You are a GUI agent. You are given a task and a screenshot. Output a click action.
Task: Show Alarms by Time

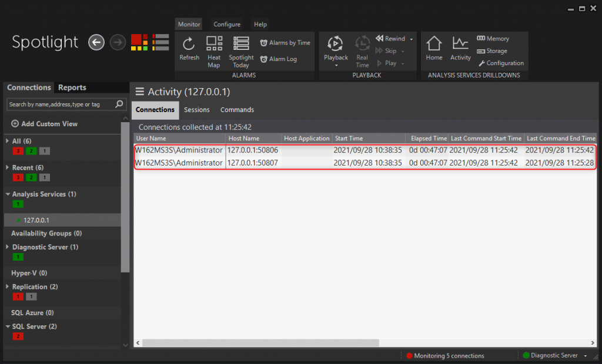285,43
